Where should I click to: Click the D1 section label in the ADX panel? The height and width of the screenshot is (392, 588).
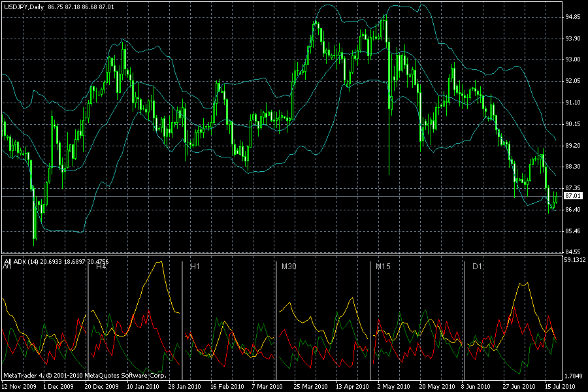[x=477, y=267]
